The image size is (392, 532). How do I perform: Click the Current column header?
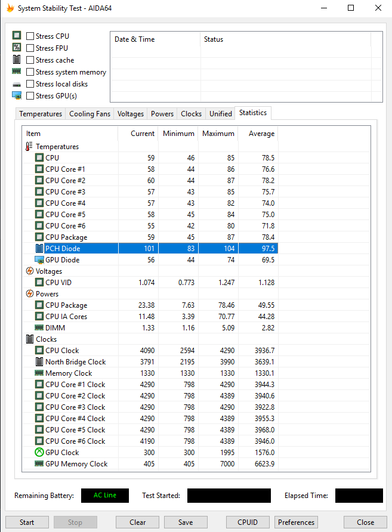pos(138,134)
